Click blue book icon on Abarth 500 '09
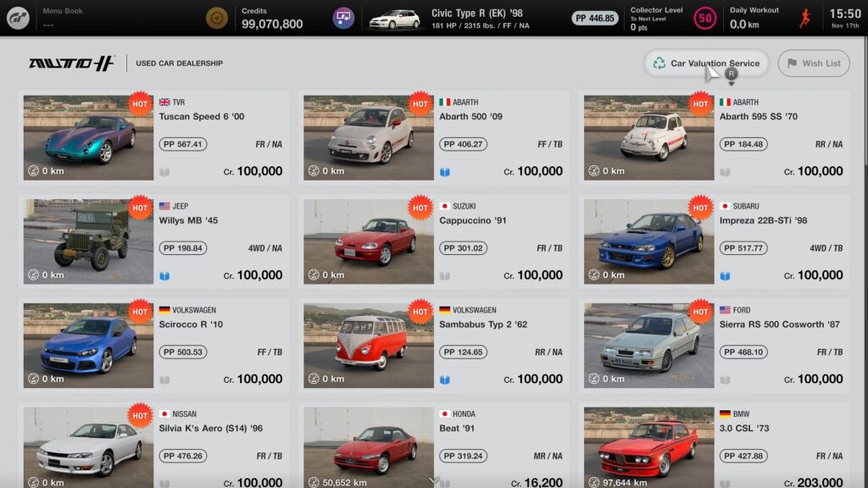 (444, 172)
